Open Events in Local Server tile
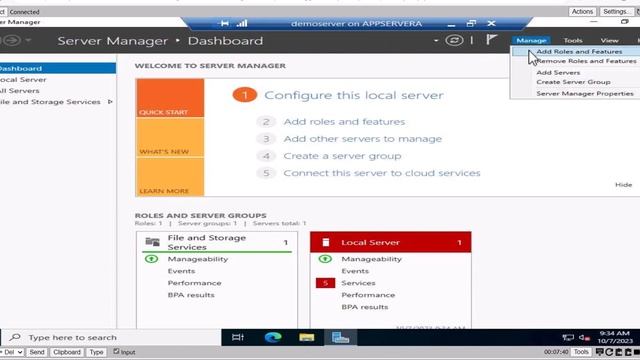This screenshot has height=360, width=640. 355,271
